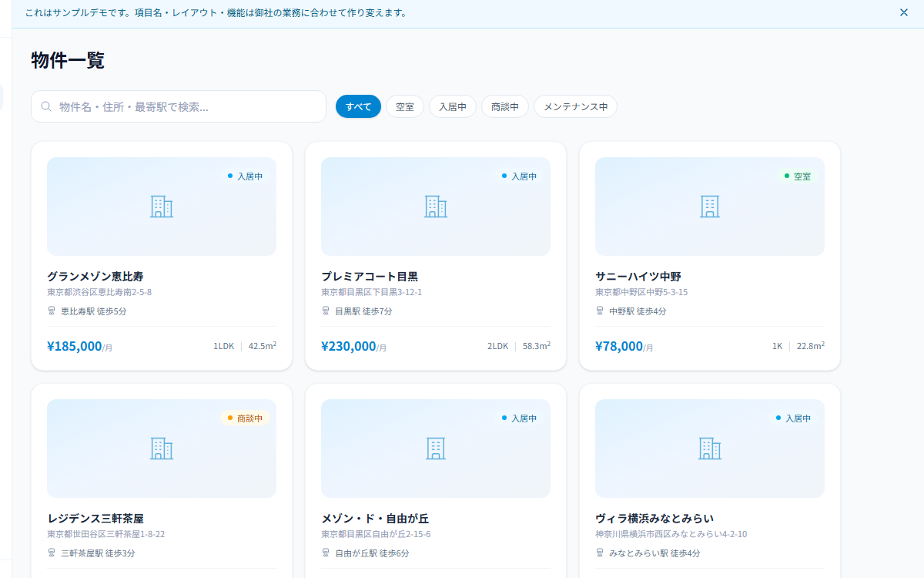The height and width of the screenshot is (578, 924).
Task: Open the サニーハイツ中野 property title
Action: (x=638, y=277)
